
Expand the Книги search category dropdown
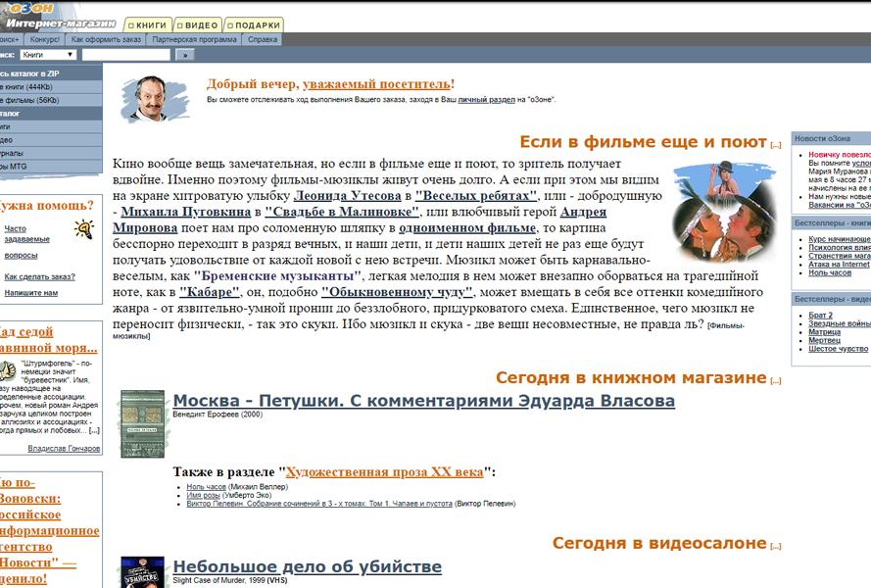tap(48, 55)
